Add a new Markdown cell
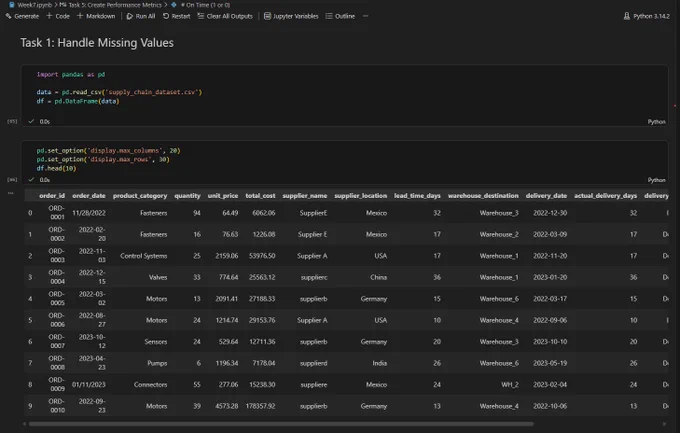Viewport: 680px width, 433px height. pos(96,16)
